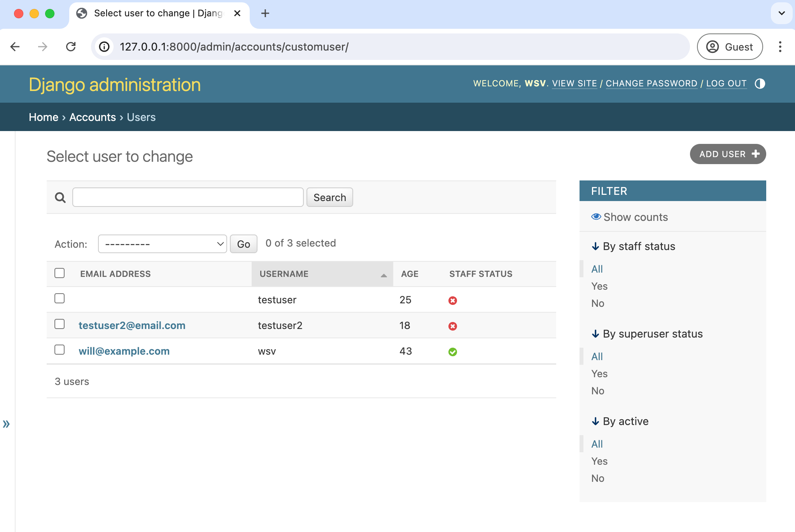
Task: Filter superuser status by No
Action: pyautogui.click(x=598, y=391)
